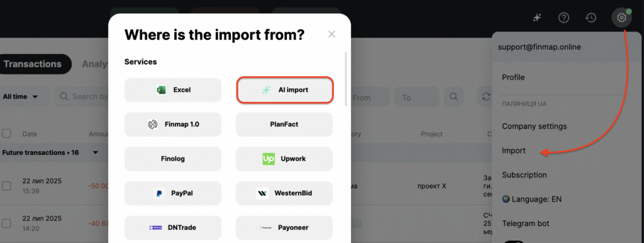This screenshot has height=243, width=644.
Task: Open the history clock icon
Action: 591,18
